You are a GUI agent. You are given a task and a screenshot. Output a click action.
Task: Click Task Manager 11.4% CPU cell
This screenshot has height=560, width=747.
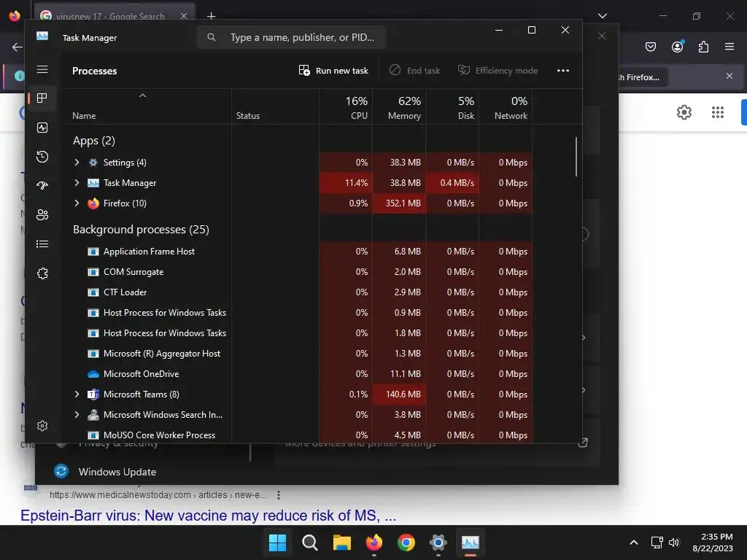pyautogui.click(x=346, y=183)
